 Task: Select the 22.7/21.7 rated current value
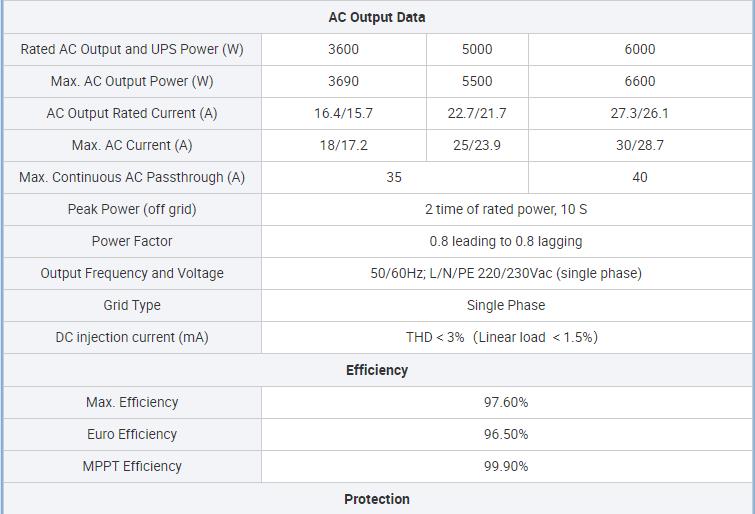tap(477, 113)
